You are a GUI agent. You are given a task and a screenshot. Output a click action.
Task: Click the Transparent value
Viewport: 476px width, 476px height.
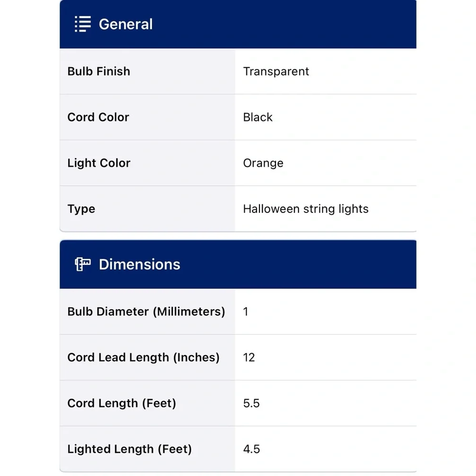tap(276, 71)
